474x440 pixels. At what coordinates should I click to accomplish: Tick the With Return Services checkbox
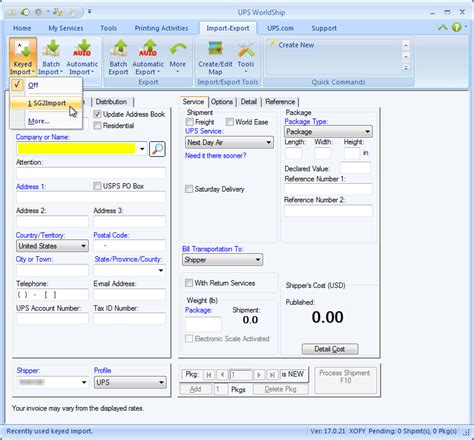[x=189, y=283]
